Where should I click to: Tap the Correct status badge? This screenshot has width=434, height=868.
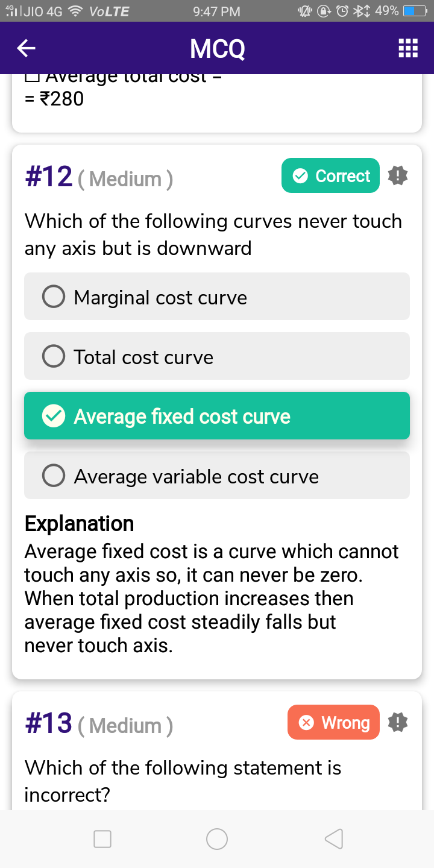pos(330,176)
